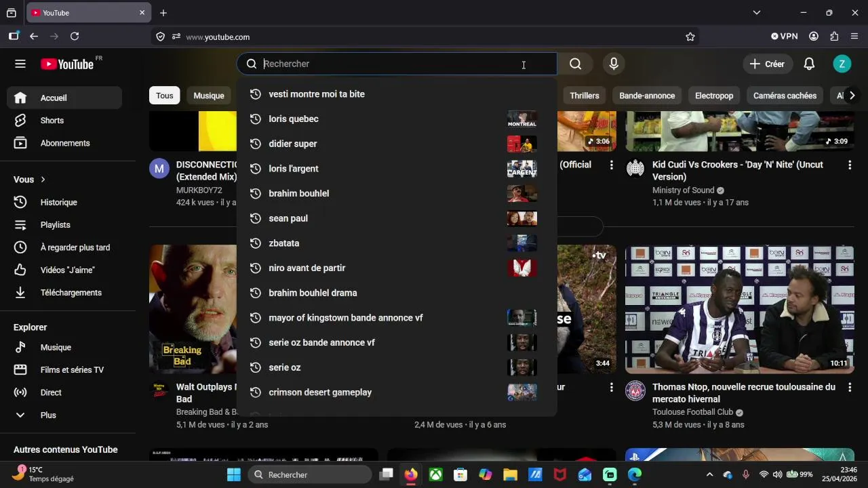
Task: Select suggestion "brahim bouhlel"
Action: click(397, 193)
